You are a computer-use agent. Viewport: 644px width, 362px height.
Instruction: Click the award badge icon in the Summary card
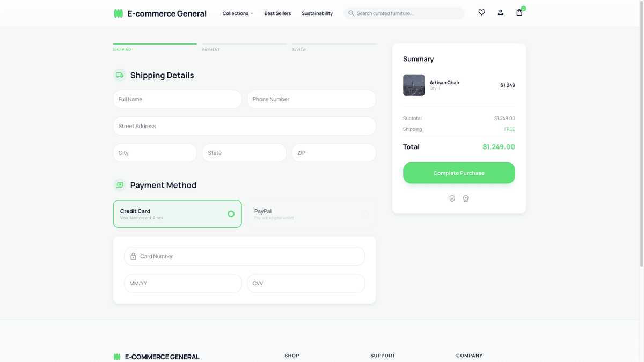click(466, 198)
